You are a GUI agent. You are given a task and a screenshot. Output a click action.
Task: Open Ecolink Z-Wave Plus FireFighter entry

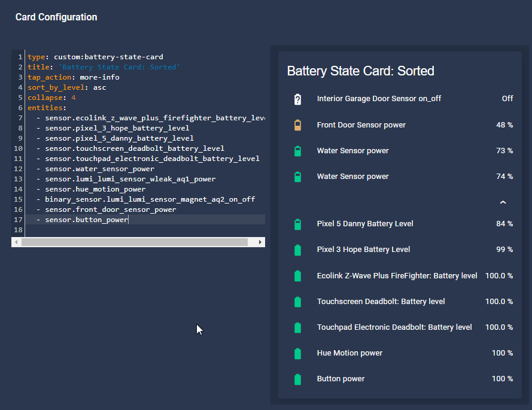click(400, 275)
